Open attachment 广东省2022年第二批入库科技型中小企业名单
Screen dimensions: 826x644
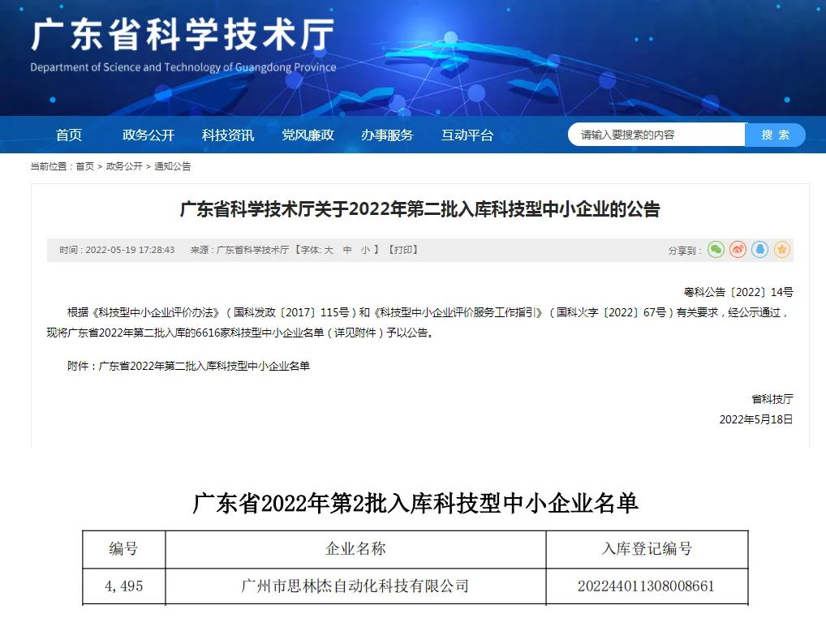click(204, 366)
